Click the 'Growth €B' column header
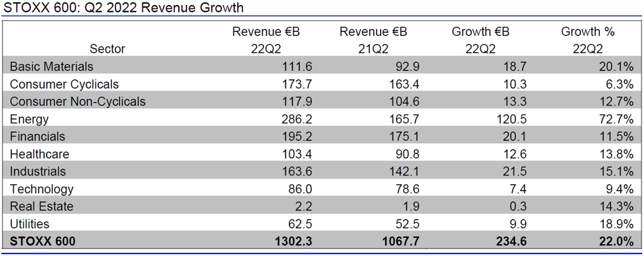This screenshot has height=256, width=644. [x=480, y=32]
